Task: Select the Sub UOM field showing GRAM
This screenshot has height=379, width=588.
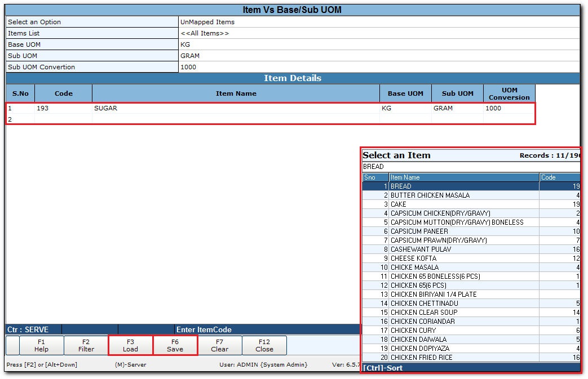Action: click(378, 56)
